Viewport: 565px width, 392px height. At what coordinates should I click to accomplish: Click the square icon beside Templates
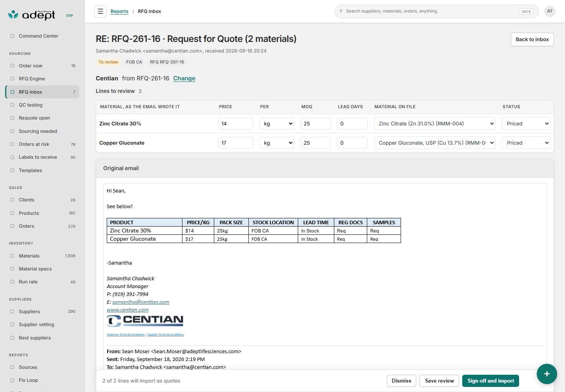[12, 171]
